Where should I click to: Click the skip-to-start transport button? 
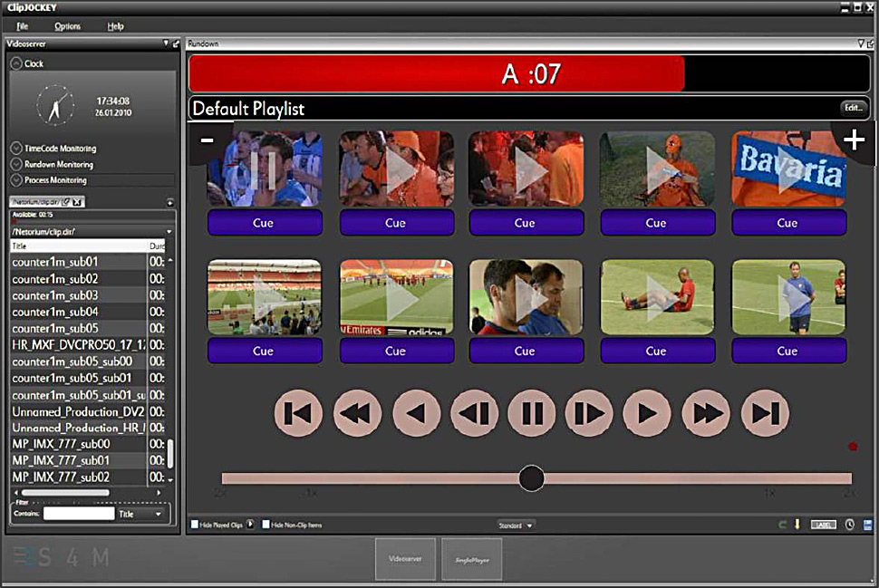point(298,414)
